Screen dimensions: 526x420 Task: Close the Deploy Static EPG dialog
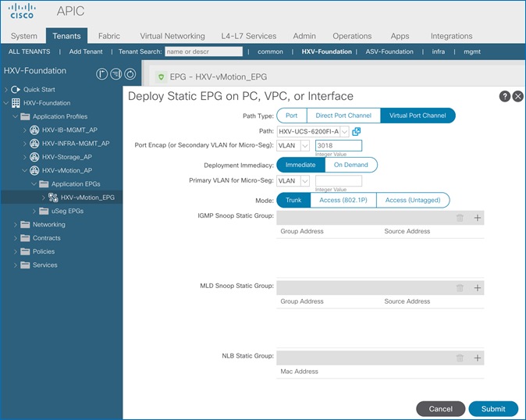[518, 96]
